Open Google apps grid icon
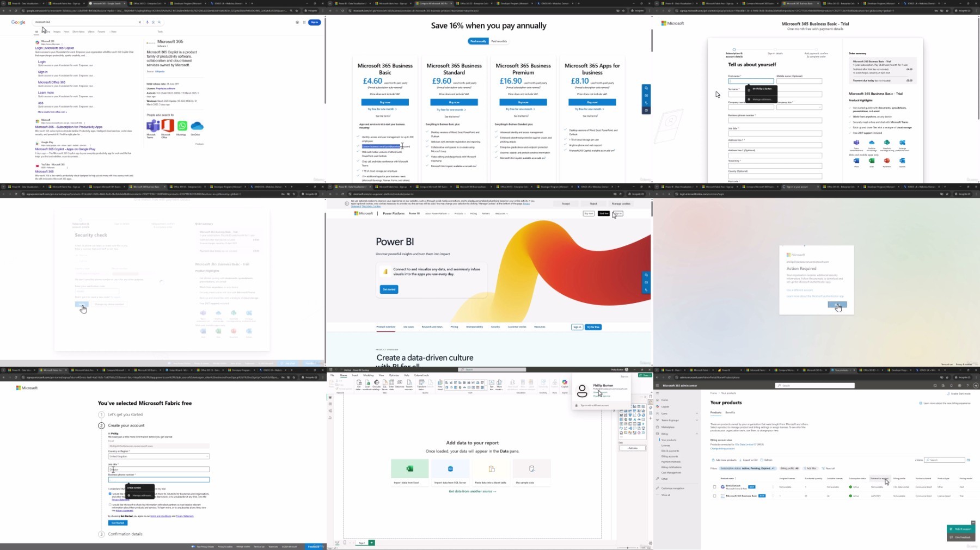 point(304,22)
